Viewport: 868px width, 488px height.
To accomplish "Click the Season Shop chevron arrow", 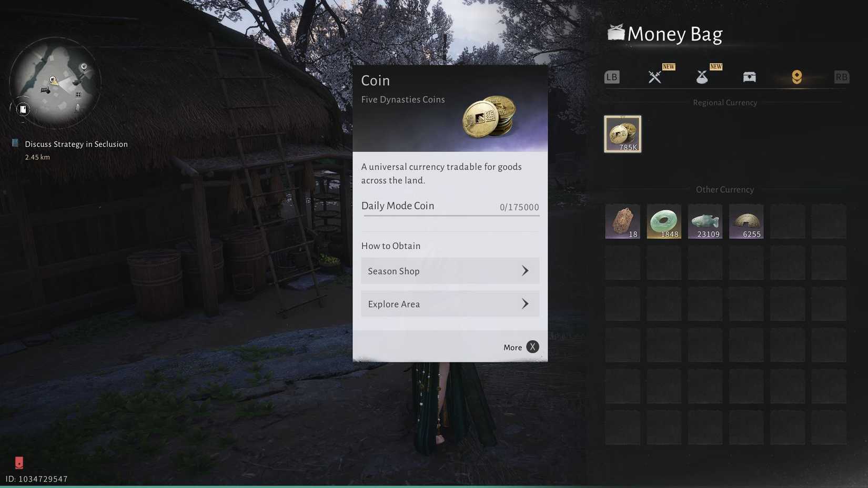I will pyautogui.click(x=525, y=271).
